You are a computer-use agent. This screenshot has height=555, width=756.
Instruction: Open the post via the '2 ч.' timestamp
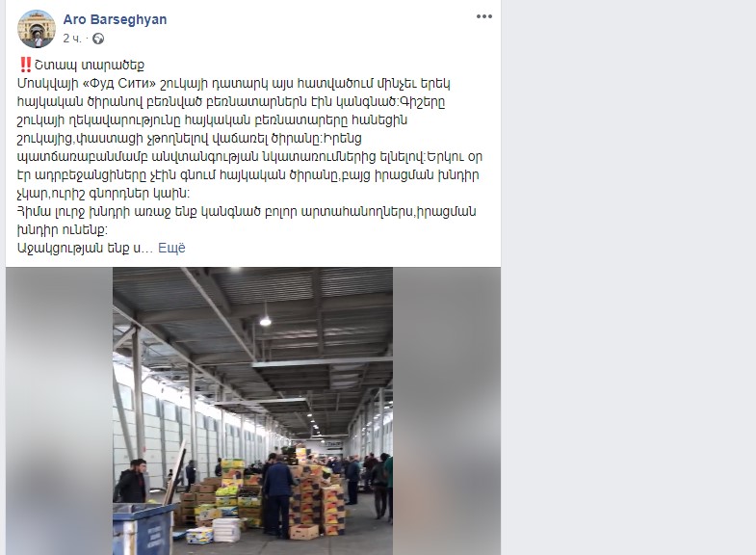point(72,39)
